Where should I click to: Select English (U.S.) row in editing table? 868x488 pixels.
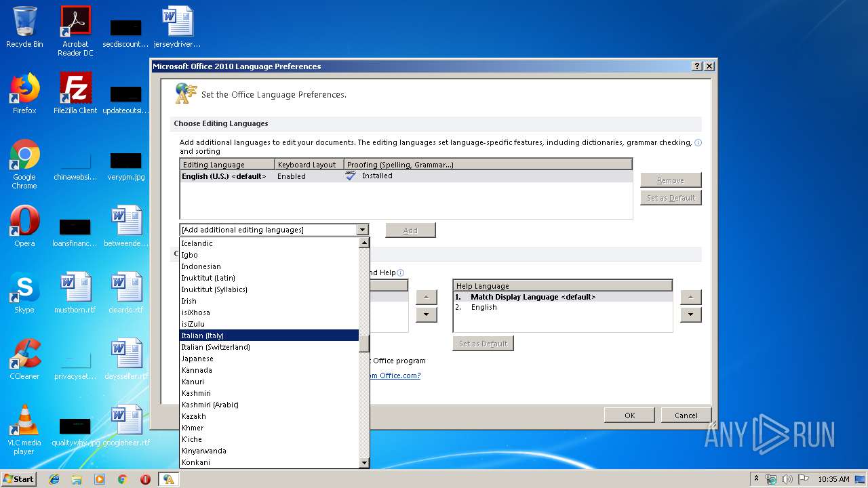click(406, 176)
